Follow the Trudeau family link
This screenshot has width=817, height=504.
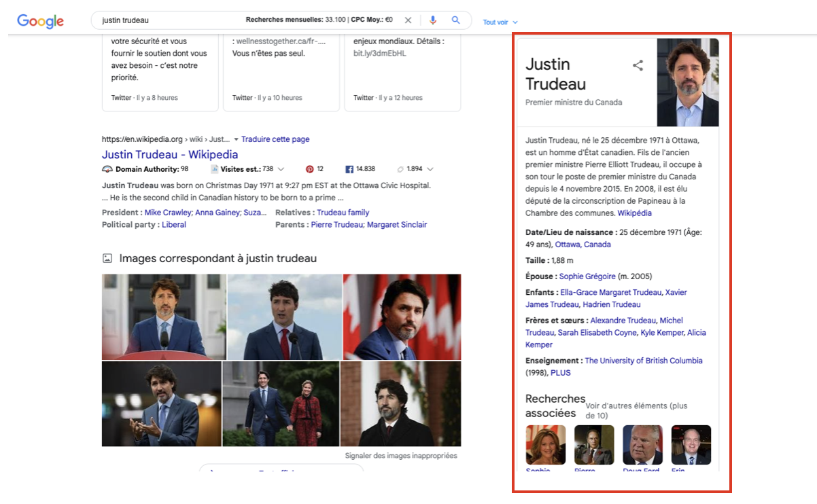(x=343, y=213)
